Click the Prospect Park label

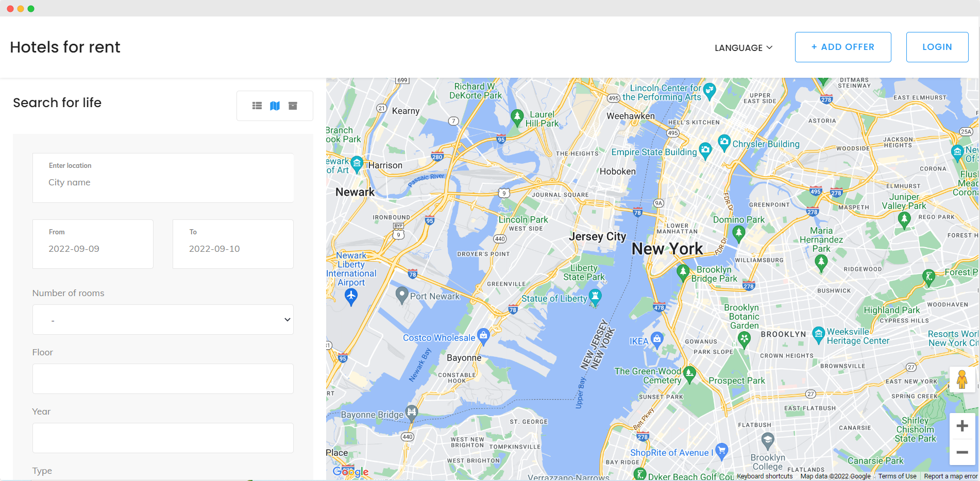coord(737,381)
